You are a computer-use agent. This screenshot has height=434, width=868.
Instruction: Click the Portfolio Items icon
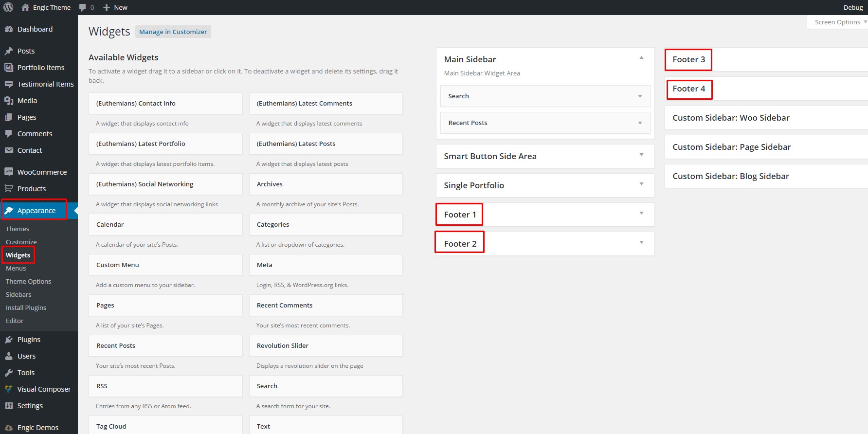click(x=9, y=68)
